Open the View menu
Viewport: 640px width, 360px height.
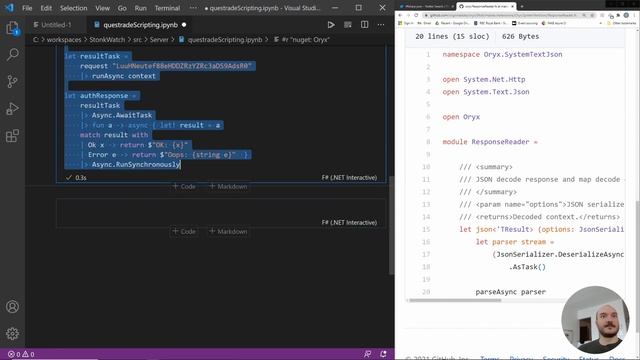(x=102, y=8)
